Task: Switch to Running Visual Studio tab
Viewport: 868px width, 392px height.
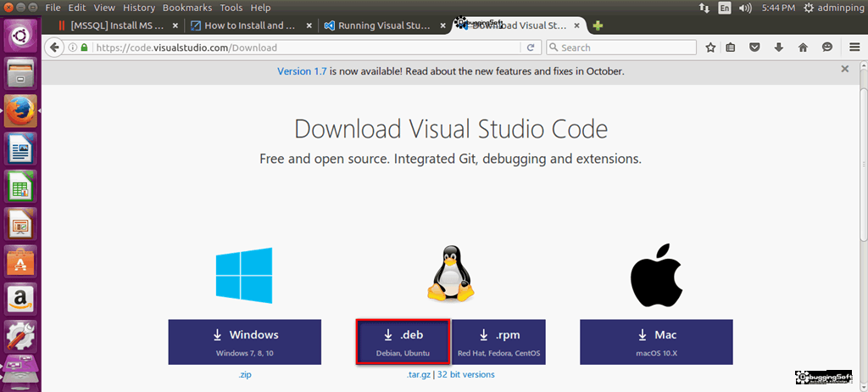Action: [x=385, y=25]
